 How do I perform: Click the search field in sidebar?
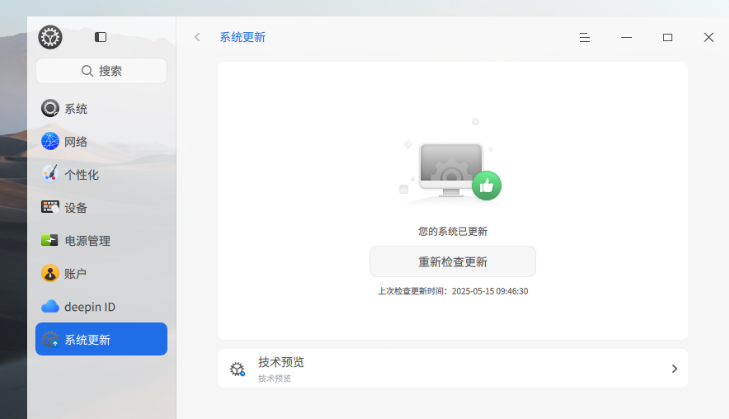101,71
